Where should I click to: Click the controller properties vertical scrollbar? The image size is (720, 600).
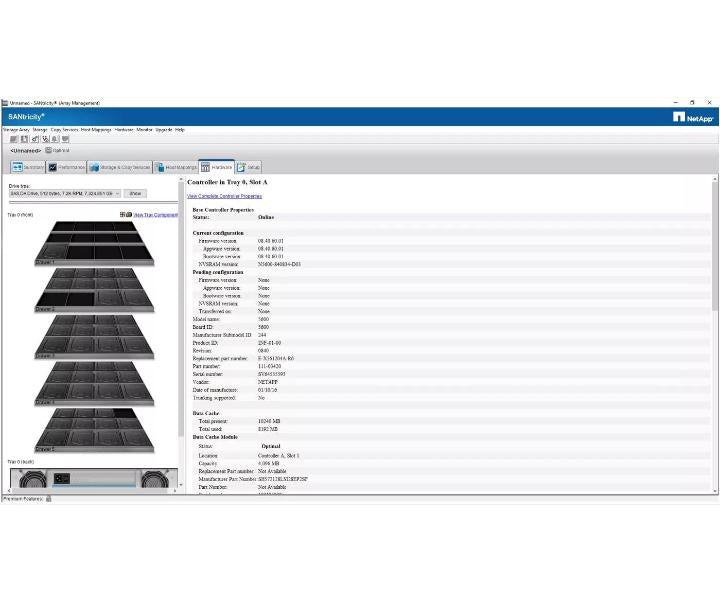click(714, 248)
